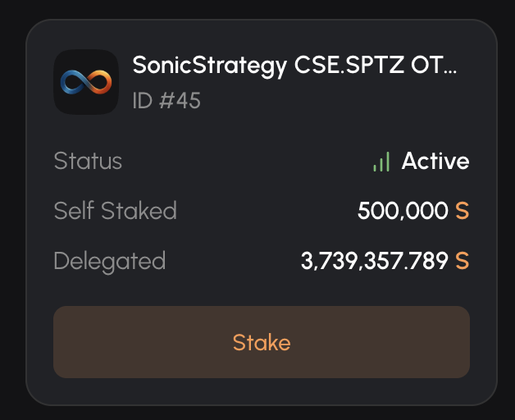Expand the truncated OT… title ending

tap(435, 66)
